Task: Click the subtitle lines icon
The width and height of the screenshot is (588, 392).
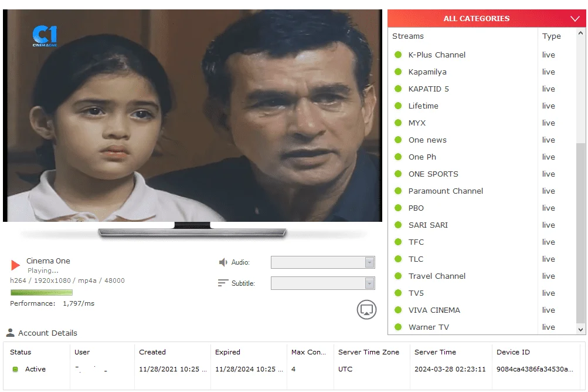Action: pyautogui.click(x=223, y=283)
